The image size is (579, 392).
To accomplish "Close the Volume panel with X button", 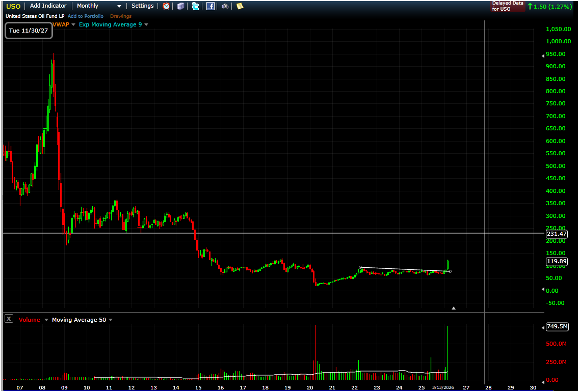I will coord(9,319).
